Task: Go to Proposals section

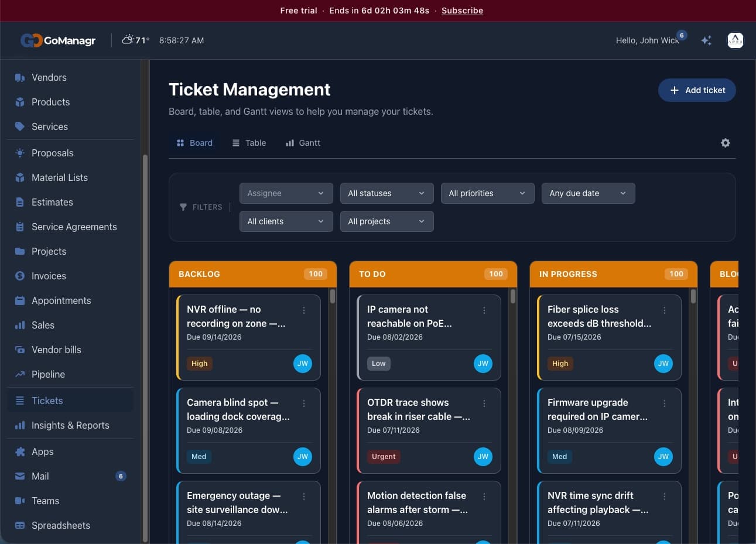Action: click(70, 153)
